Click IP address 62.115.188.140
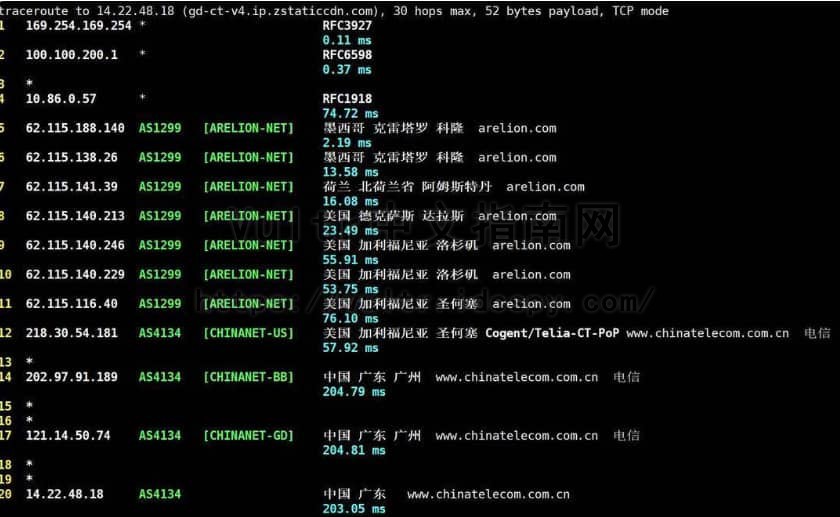840x517 pixels. click(x=75, y=128)
